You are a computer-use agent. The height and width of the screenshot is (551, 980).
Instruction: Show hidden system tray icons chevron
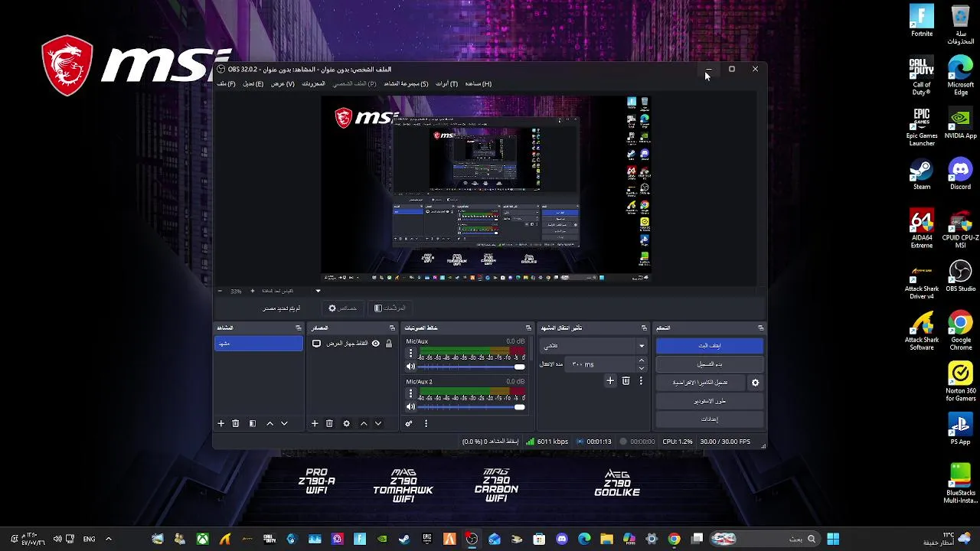(x=108, y=539)
